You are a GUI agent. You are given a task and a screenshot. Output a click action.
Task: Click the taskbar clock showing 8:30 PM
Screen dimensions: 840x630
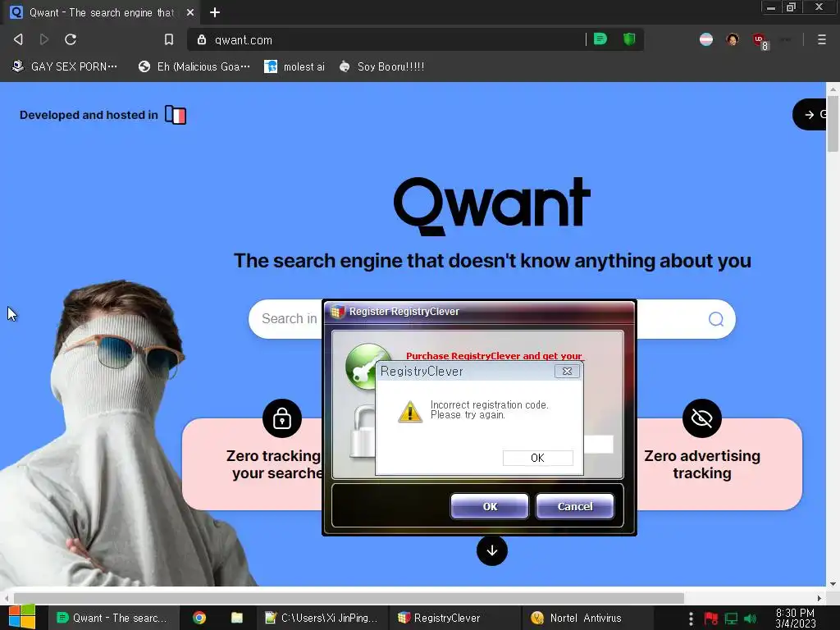(x=796, y=618)
